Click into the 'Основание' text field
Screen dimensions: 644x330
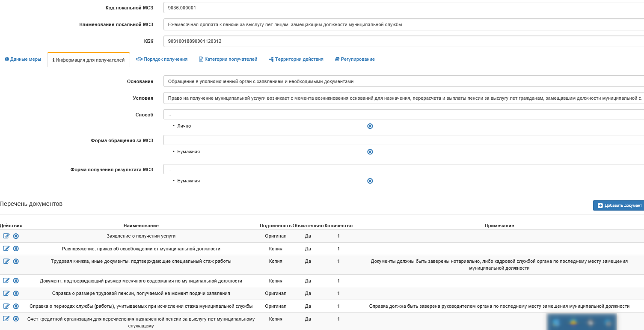click(x=404, y=81)
